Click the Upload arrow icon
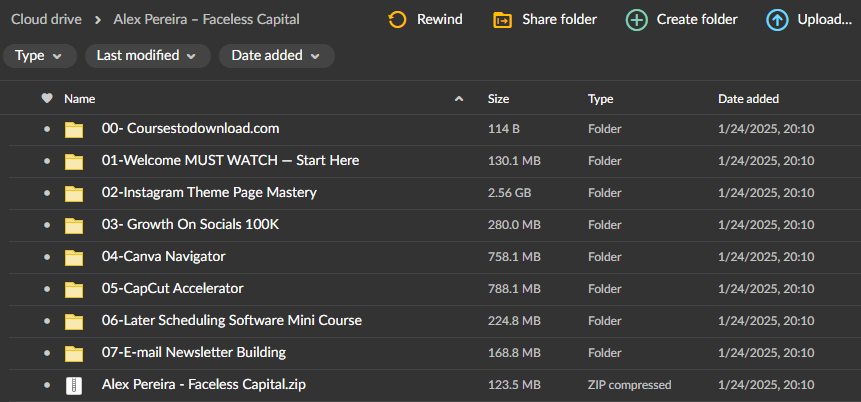Viewport: 861px width, 402px height. point(777,20)
